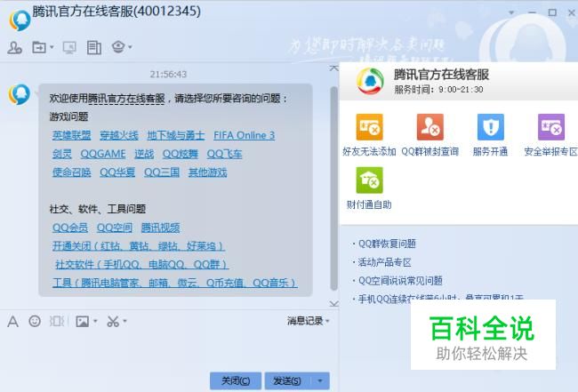Open the FIFA Online 3 link
This screenshot has width=578, height=392.
244,136
